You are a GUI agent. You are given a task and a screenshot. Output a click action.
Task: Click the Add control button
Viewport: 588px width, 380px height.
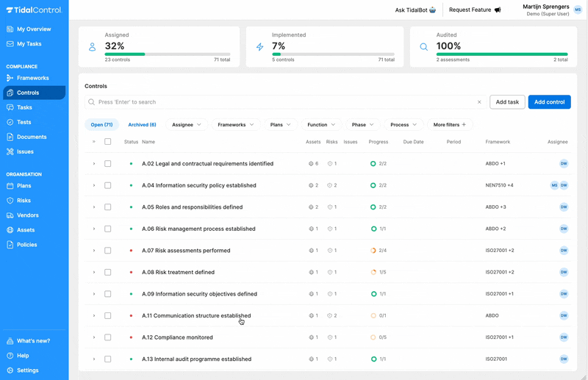point(549,102)
